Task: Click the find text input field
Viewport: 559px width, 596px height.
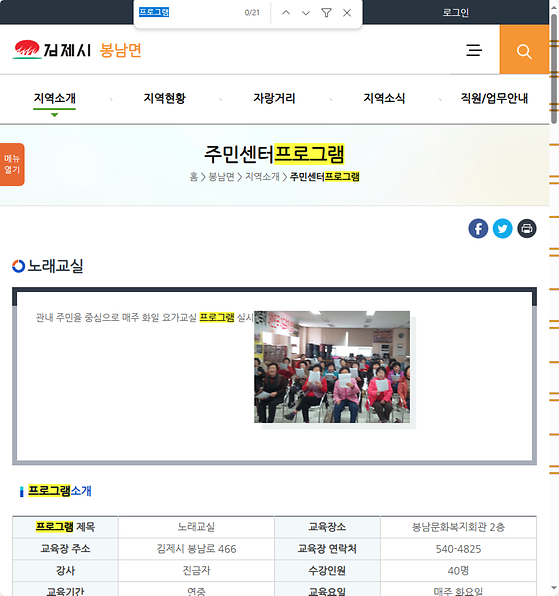Action: tap(189, 13)
